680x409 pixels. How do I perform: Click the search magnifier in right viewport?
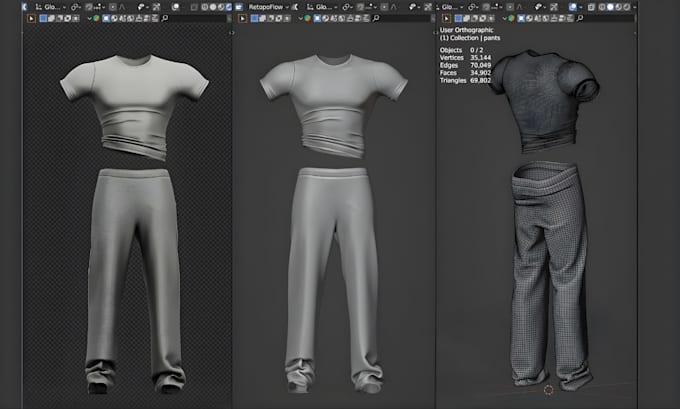pyautogui.click(x=580, y=18)
